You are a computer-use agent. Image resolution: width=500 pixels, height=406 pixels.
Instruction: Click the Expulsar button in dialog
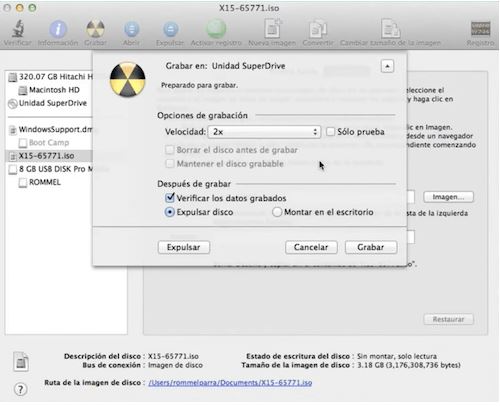point(184,247)
